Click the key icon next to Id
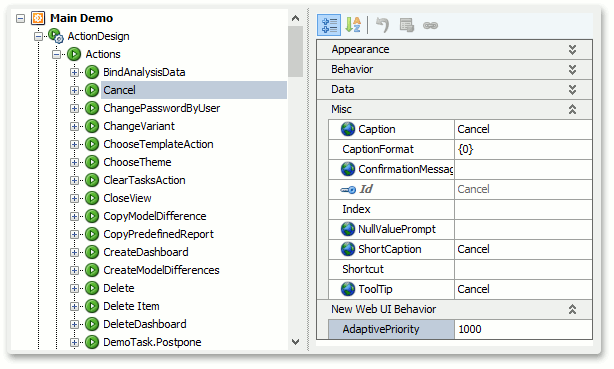This screenshot has width=614, height=369. 348,190
